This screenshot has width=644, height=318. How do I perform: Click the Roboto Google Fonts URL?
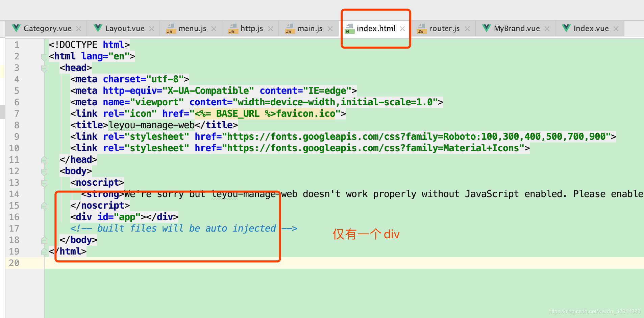coord(416,137)
